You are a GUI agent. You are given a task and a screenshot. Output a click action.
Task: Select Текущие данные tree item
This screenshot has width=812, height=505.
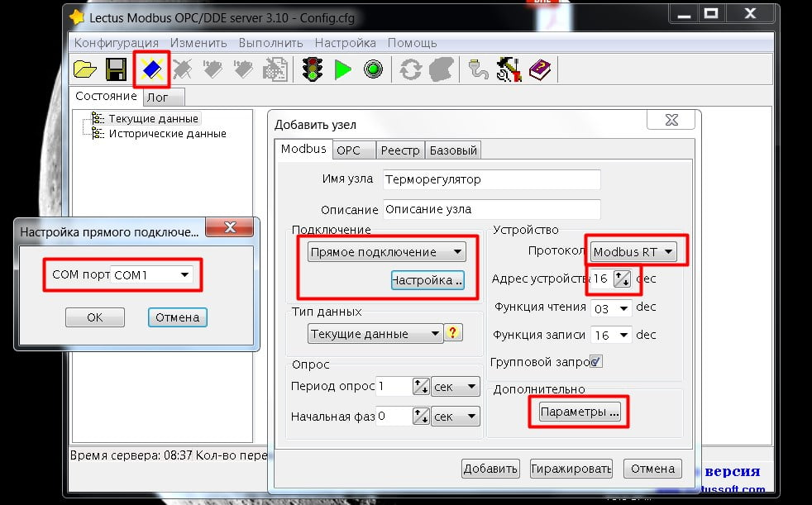[153, 118]
